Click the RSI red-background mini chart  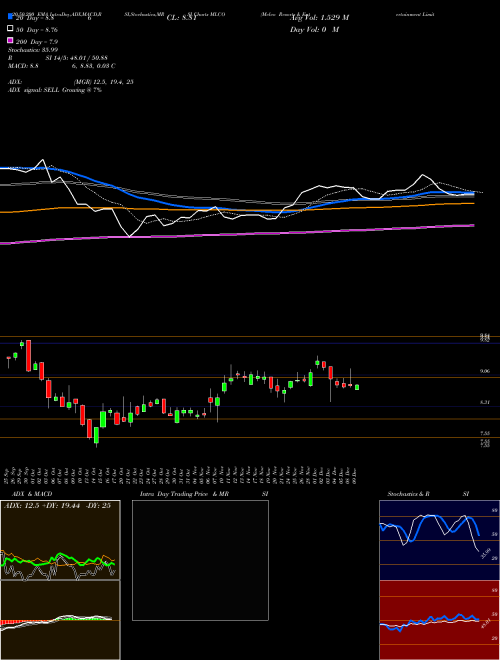click(x=439, y=620)
